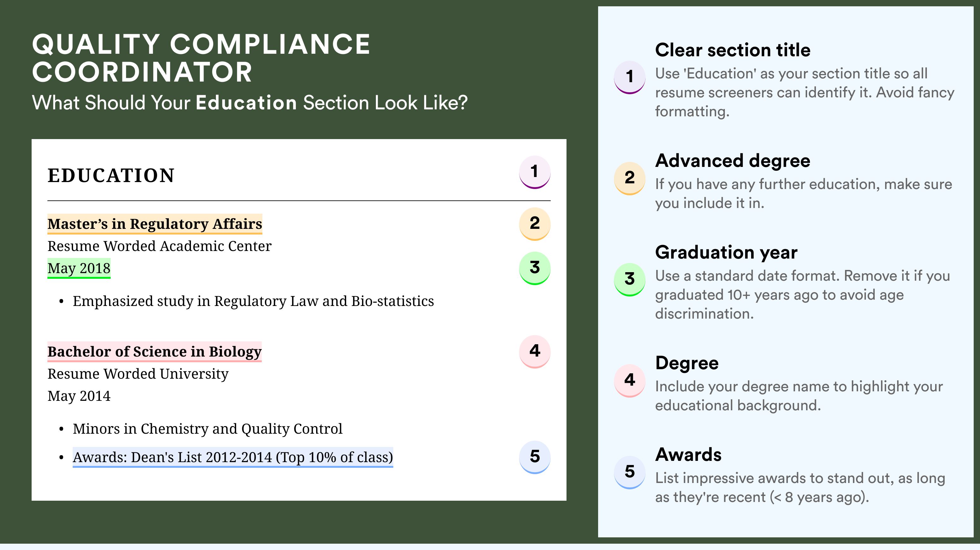Click the Graduation year heading
Viewport: 980px width, 550px height.
726,252
